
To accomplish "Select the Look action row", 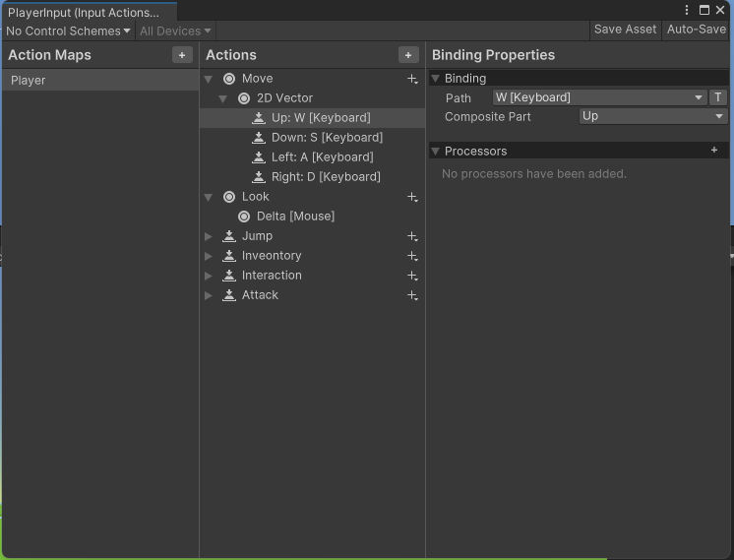I will pos(312,197).
